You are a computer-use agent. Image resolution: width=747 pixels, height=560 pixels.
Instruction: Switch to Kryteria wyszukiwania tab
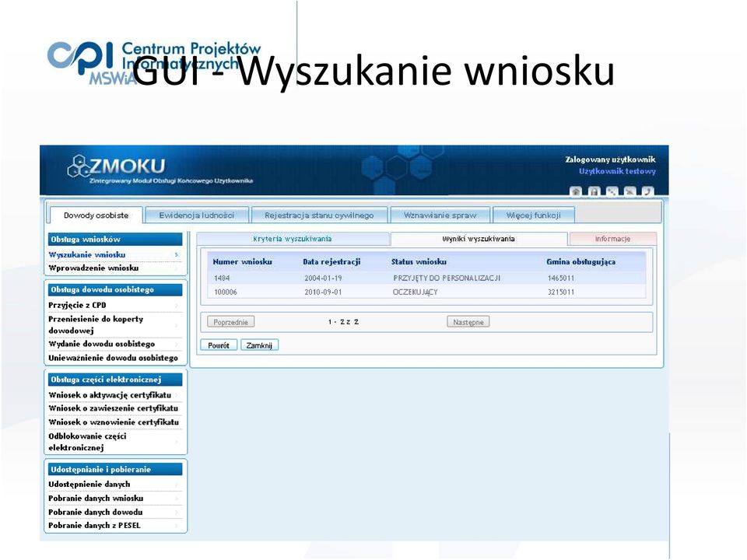[293, 239]
